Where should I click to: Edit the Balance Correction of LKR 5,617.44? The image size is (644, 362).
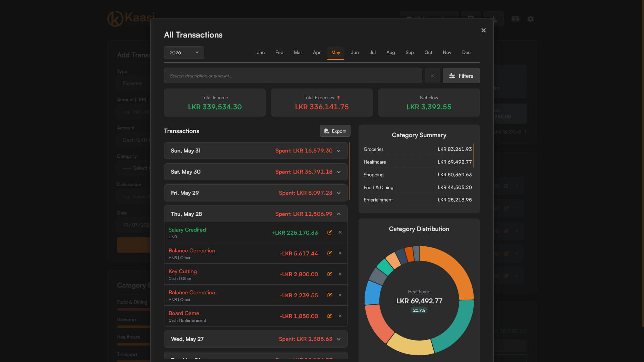click(329, 253)
